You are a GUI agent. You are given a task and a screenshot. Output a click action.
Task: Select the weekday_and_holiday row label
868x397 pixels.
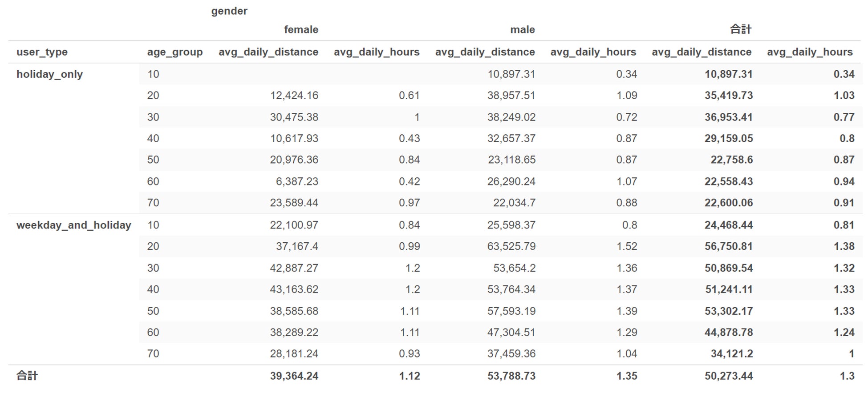click(x=73, y=225)
